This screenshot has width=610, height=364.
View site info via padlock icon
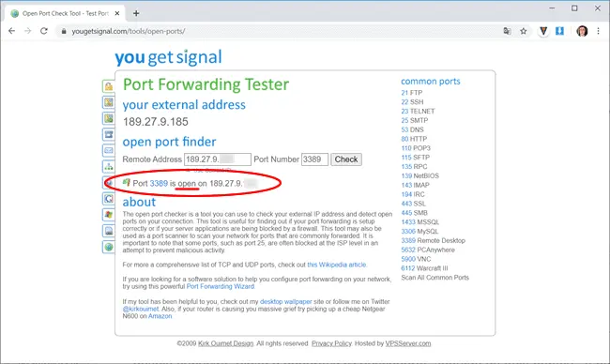(64, 31)
